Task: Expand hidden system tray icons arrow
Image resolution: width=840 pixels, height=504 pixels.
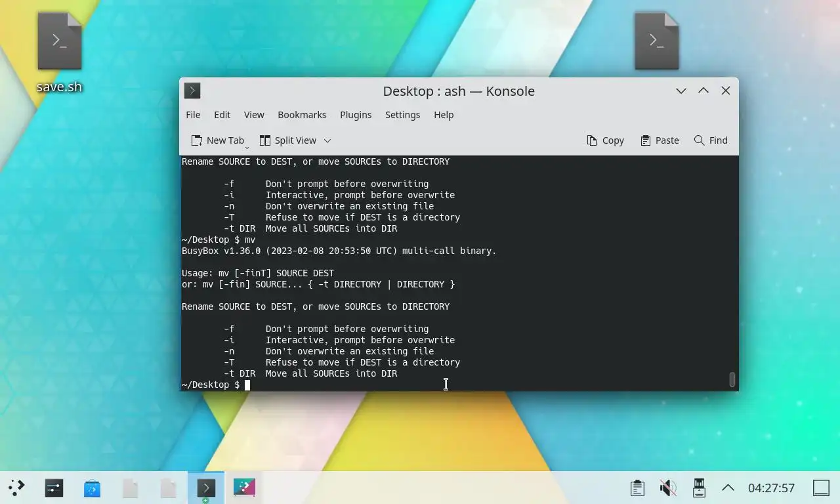Action: [x=728, y=488]
